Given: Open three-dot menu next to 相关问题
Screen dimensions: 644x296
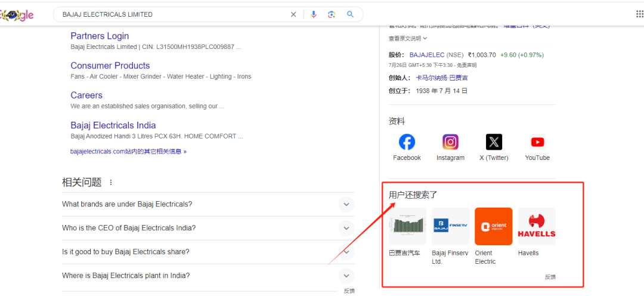Looking at the screenshot, I should pos(110,182).
